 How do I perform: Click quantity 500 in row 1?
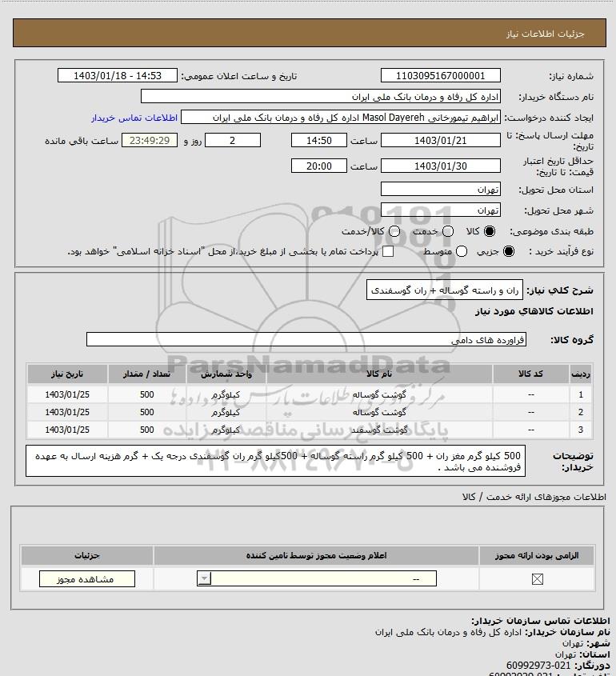coord(147,394)
